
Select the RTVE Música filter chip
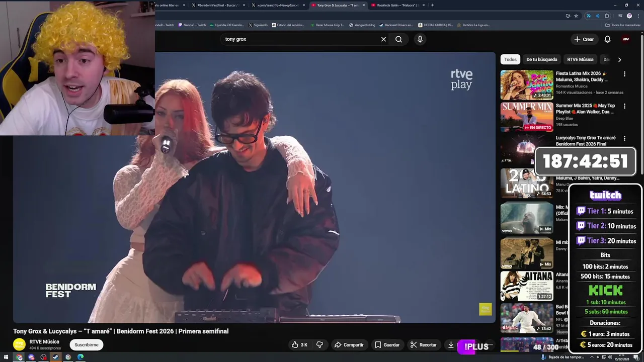tap(580, 59)
